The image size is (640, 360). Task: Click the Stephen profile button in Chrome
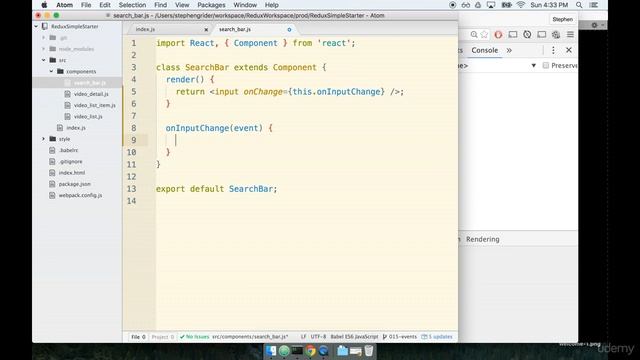562,19
